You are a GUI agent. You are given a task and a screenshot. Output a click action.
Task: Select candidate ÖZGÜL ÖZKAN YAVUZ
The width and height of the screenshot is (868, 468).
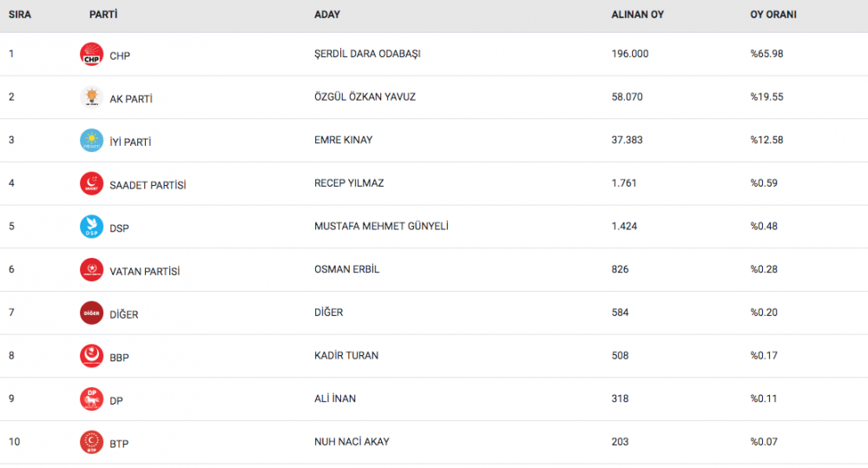pos(365,97)
